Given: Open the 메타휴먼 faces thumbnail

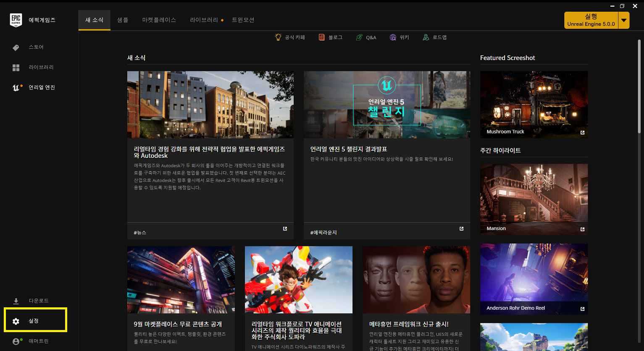Looking at the screenshot, I should 416,280.
